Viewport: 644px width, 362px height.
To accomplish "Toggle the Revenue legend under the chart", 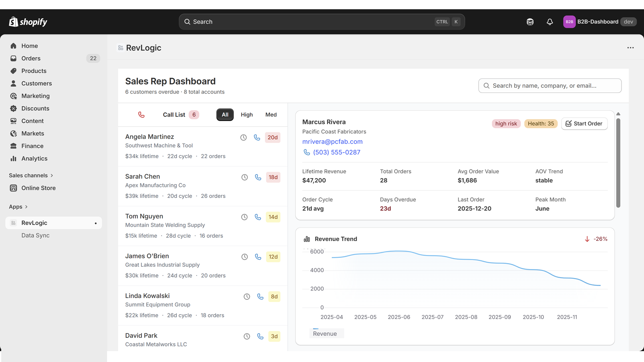I will [x=326, y=333].
